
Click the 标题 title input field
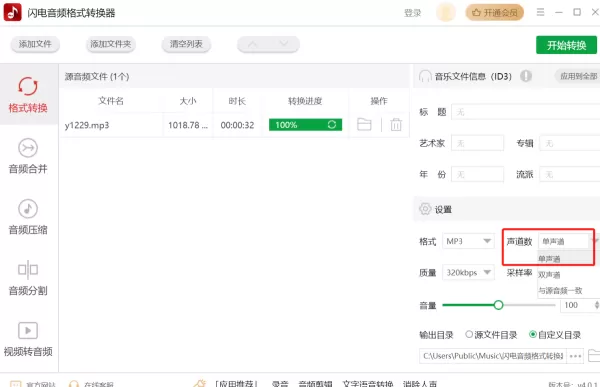pos(525,112)
